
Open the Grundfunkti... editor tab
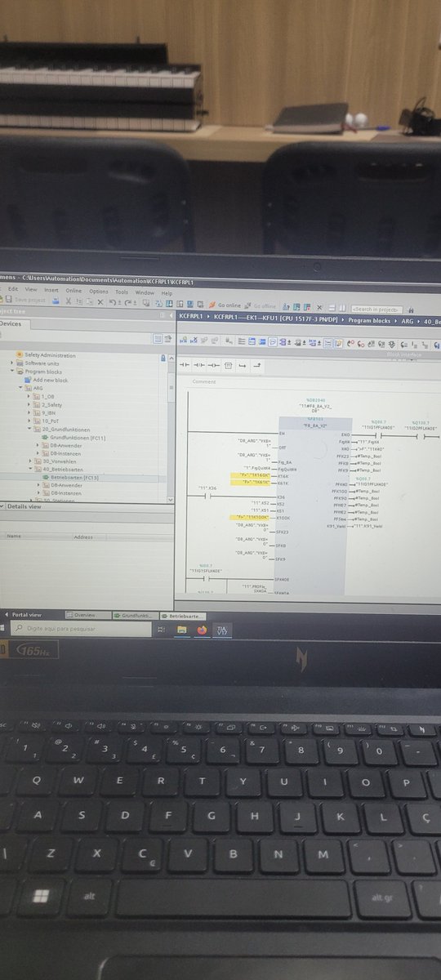point(136,615)
